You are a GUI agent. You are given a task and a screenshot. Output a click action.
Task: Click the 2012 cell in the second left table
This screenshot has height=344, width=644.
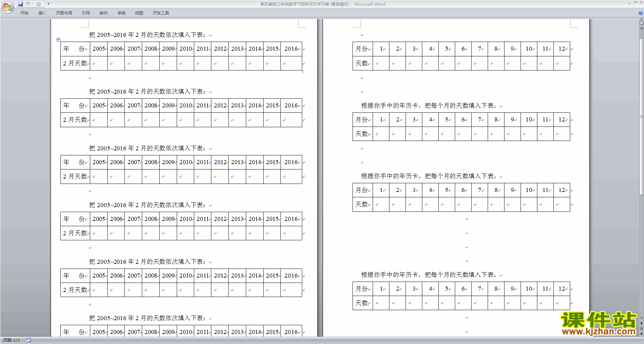220,105
